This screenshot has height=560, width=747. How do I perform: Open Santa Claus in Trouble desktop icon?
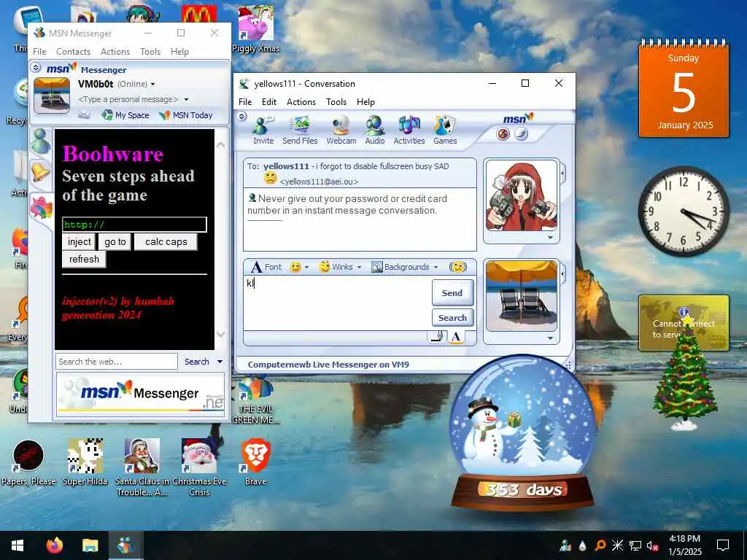click(x=142, y=467)
